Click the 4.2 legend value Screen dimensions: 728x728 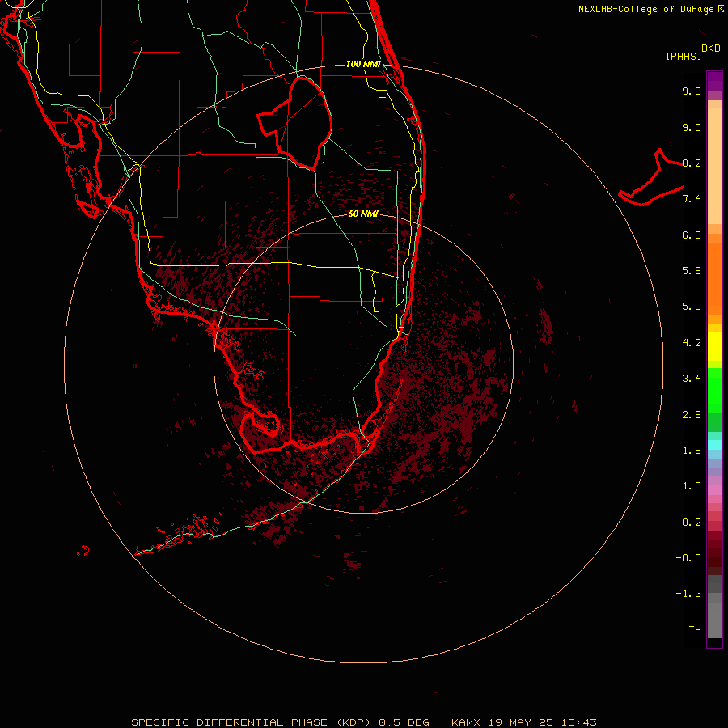[692, 343]
